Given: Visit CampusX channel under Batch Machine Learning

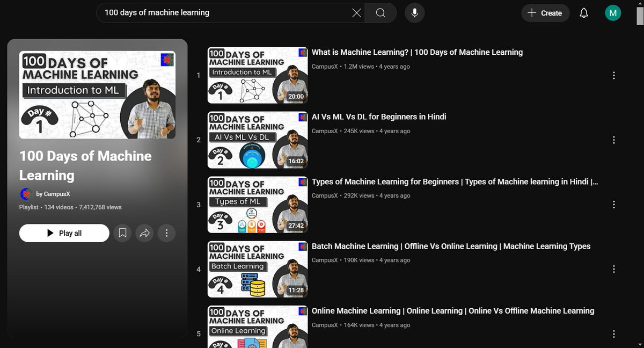Looking at the screenshot, I should point(325,260).
